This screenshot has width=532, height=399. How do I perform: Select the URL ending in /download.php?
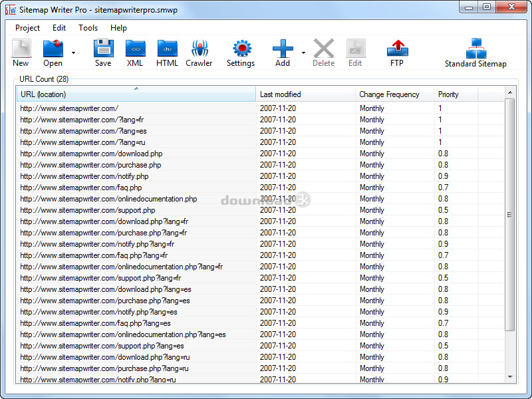coord(91,154)
